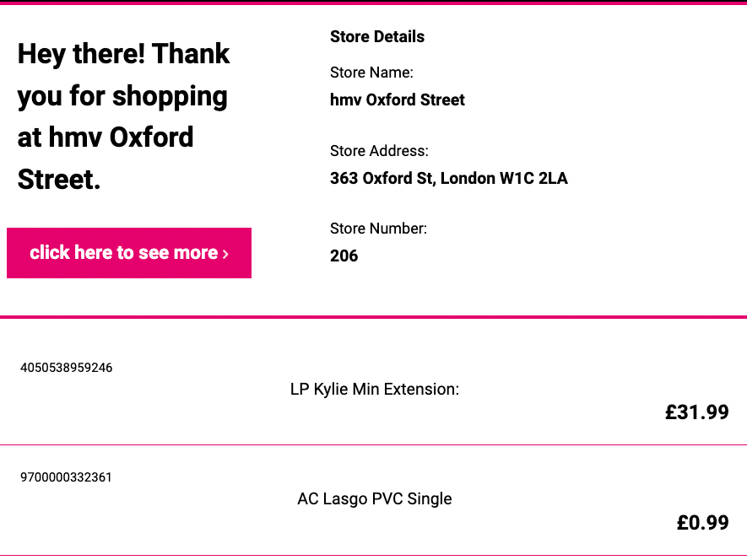Select the £0.99 price
747x560 pixels.
(703, 522)
